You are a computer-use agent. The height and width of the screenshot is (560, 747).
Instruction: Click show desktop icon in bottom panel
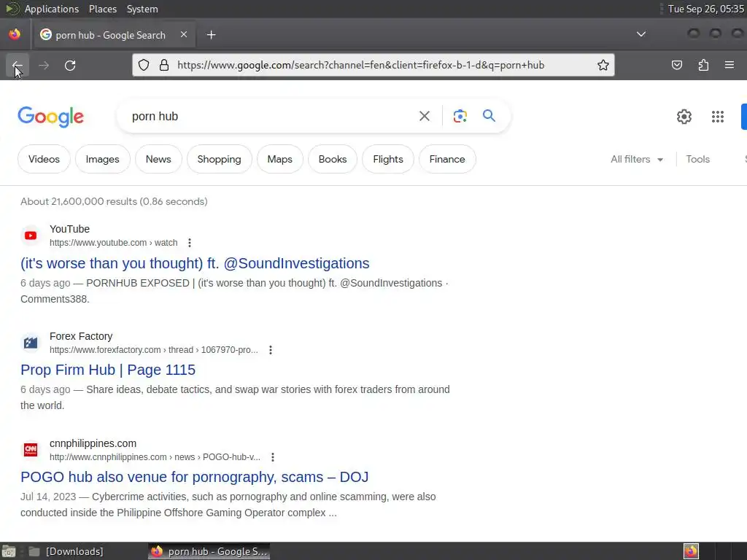(x=9, y=552)
